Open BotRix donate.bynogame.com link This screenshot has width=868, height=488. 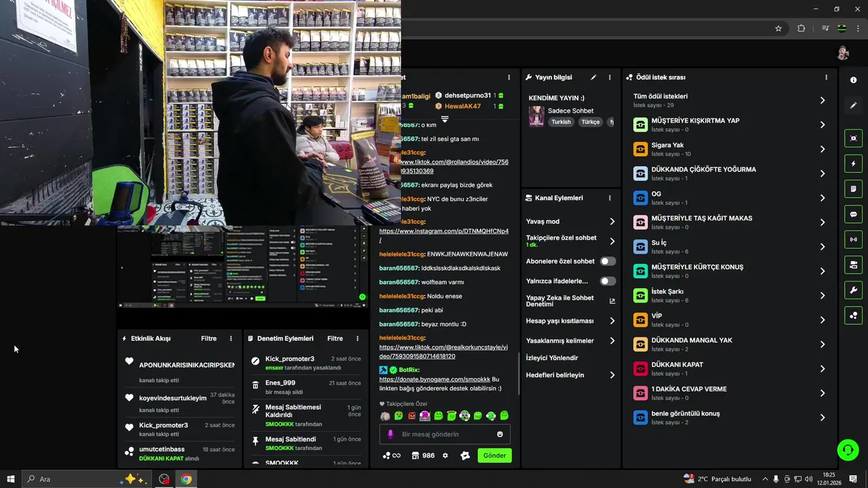pos(435,380)
